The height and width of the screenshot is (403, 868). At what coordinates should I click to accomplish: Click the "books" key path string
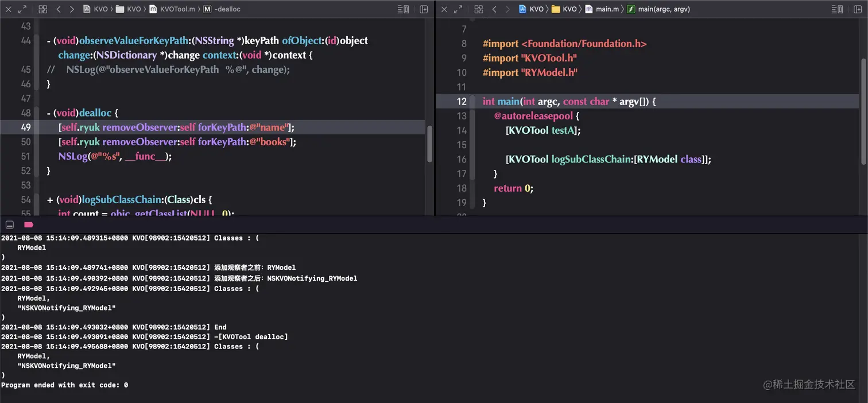(x=270, y=142)
